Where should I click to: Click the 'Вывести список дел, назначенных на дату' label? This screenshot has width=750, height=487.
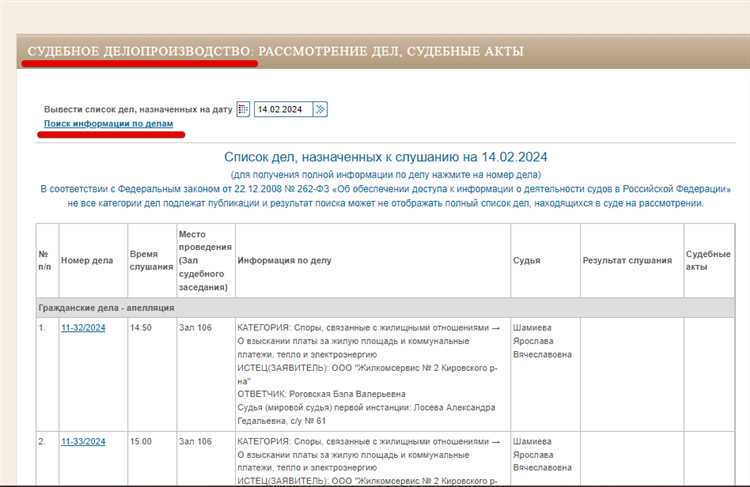click(138, 109)
